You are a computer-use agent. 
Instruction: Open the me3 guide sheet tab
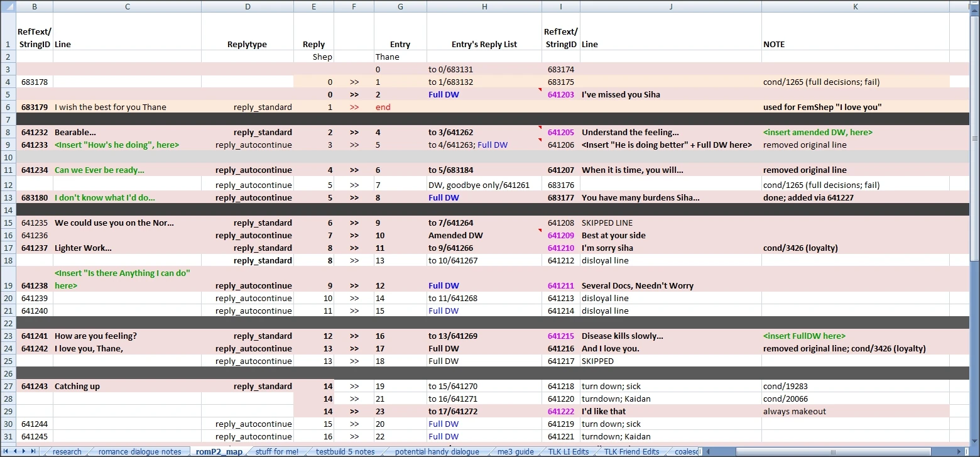tap(515, 451)
